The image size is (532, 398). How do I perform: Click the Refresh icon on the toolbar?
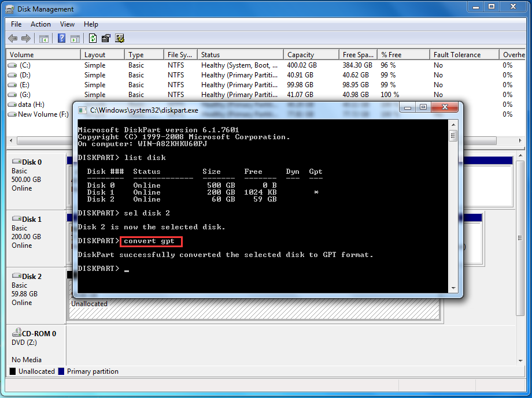(x=93, y=38)
